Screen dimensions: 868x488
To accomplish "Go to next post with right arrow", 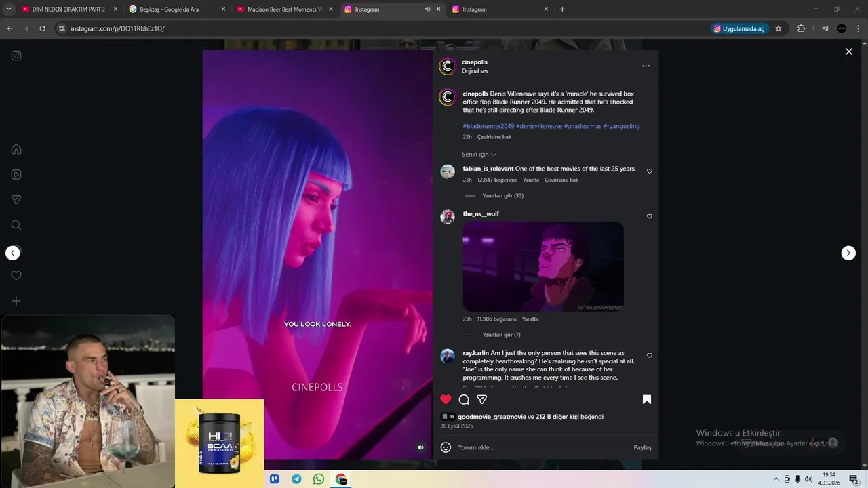I will pos(848,253).
